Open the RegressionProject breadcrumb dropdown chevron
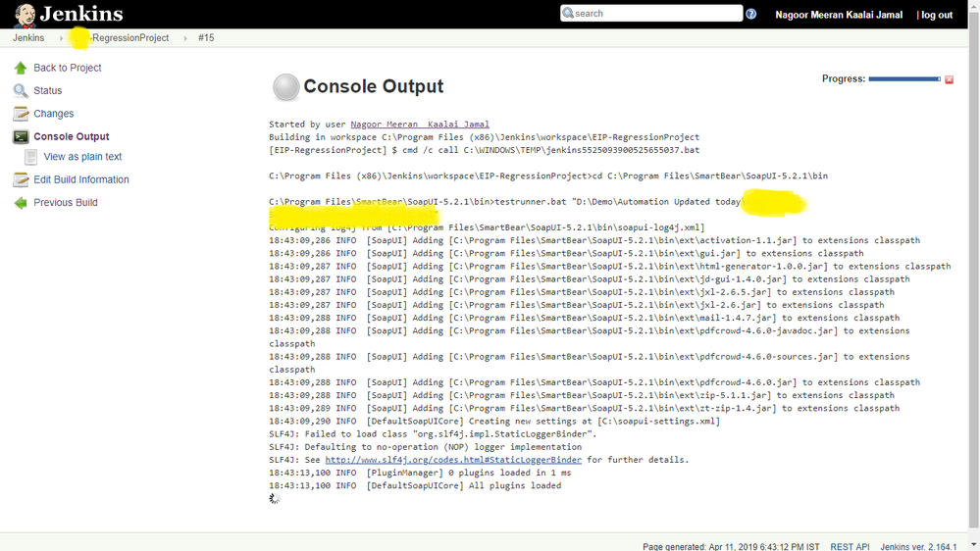Screen dimensions: 980x551 185,38
